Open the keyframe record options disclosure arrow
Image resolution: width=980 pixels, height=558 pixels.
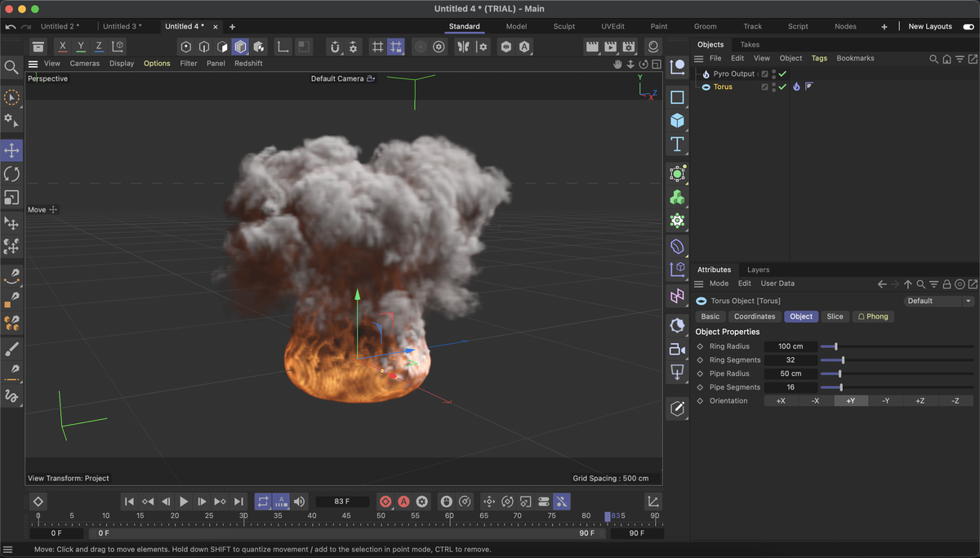tap(392, 507)
